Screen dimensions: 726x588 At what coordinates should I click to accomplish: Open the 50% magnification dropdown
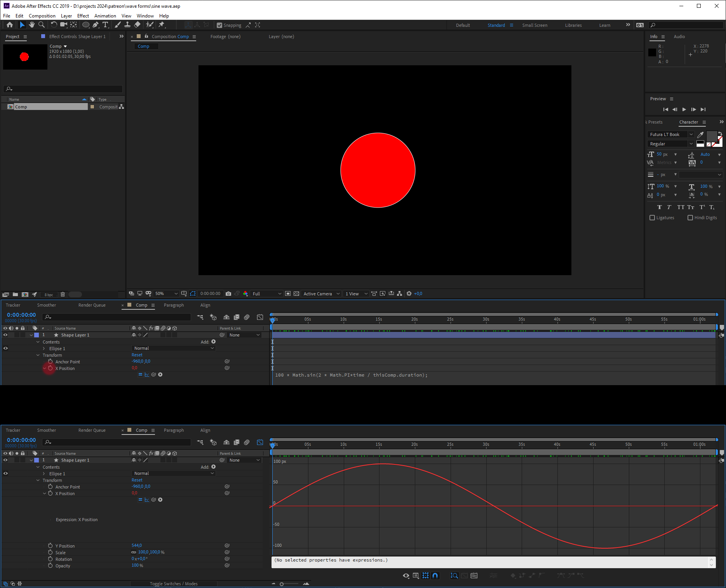coord(166,294)
